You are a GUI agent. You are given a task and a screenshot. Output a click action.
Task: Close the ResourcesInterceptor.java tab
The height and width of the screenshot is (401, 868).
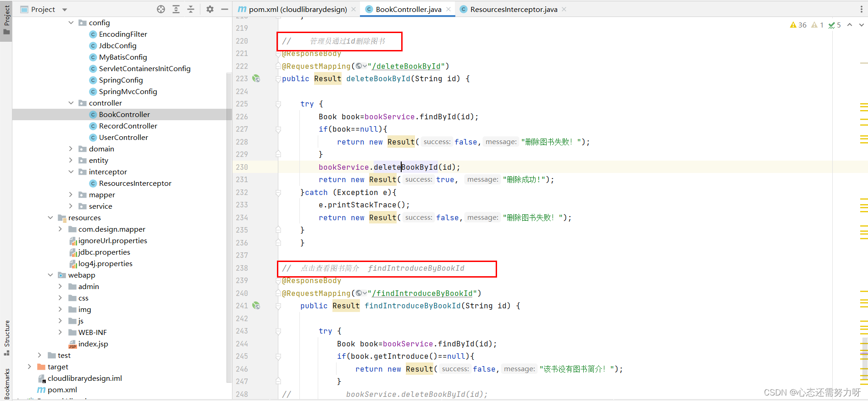(564, 9)
